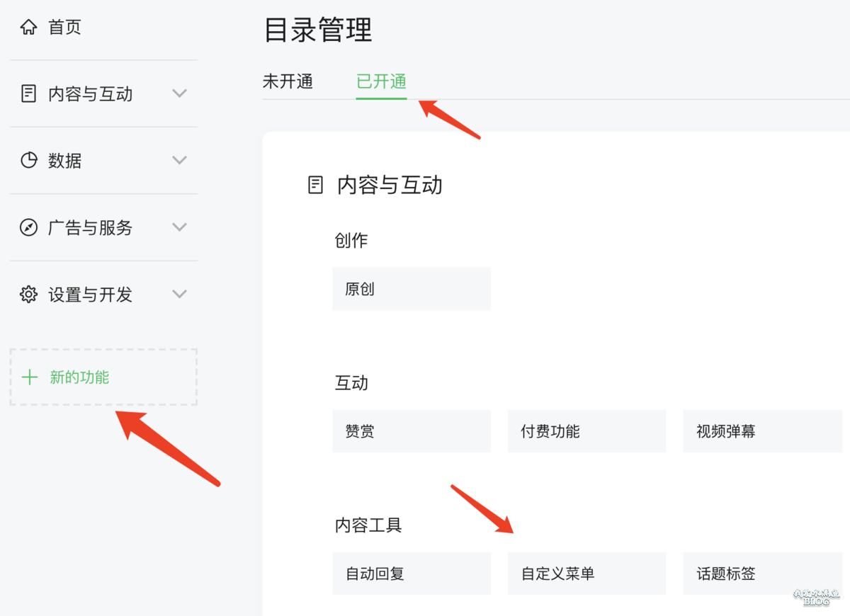The image size is (850, 616).
Task: Open the 内容与互动 sidebar menu
Action: click(x=103, y=94)
